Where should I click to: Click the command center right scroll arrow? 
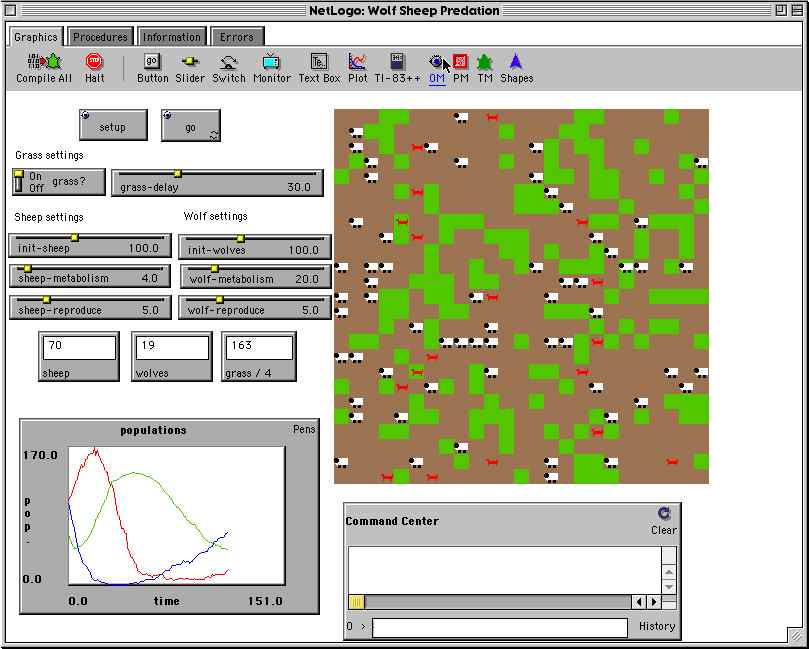pyautogui.click(x=653, y=602)
